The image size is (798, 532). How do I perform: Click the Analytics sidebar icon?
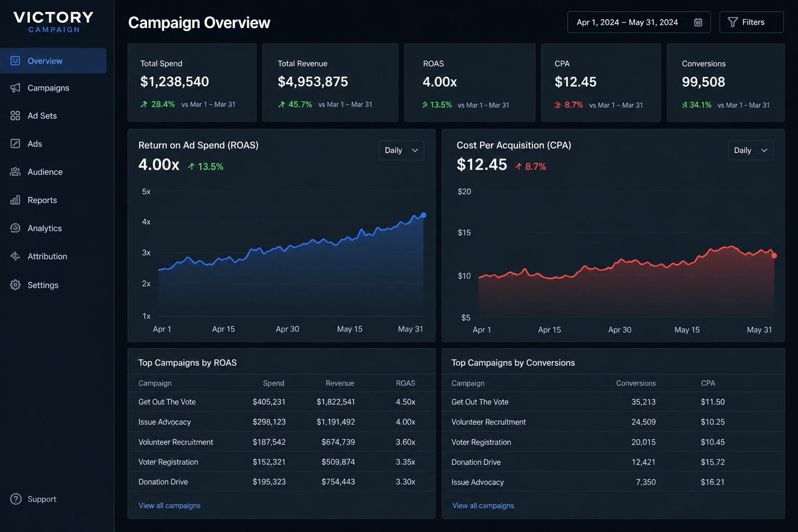[15, 228]
